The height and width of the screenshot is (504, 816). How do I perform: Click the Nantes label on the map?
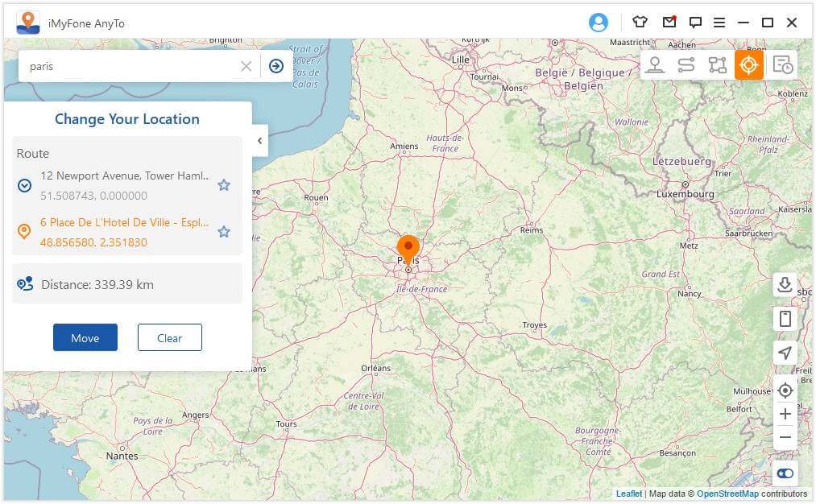(x=122, y=456)
